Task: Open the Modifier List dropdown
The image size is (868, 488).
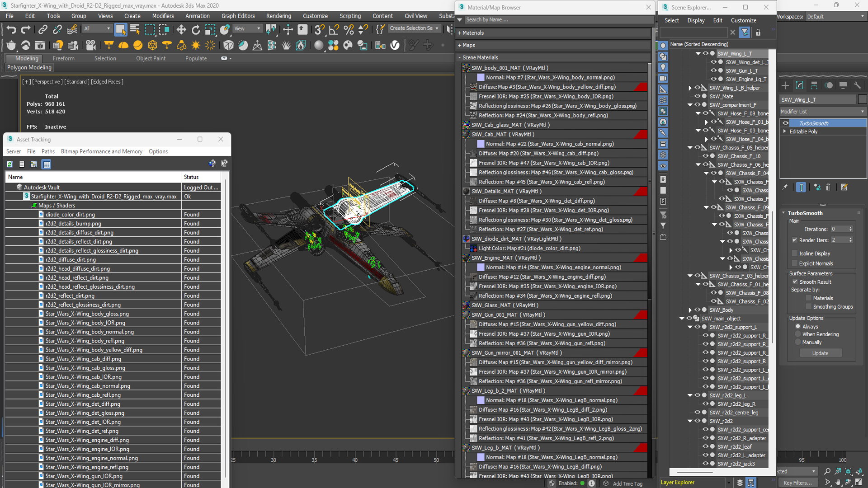Action: point(823,112)
